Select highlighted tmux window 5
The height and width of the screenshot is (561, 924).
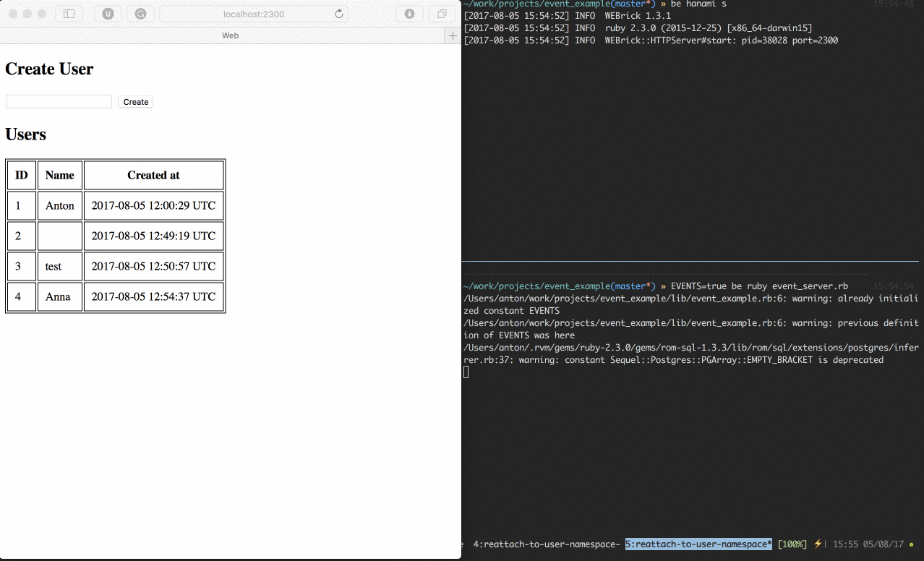[698, 544]
